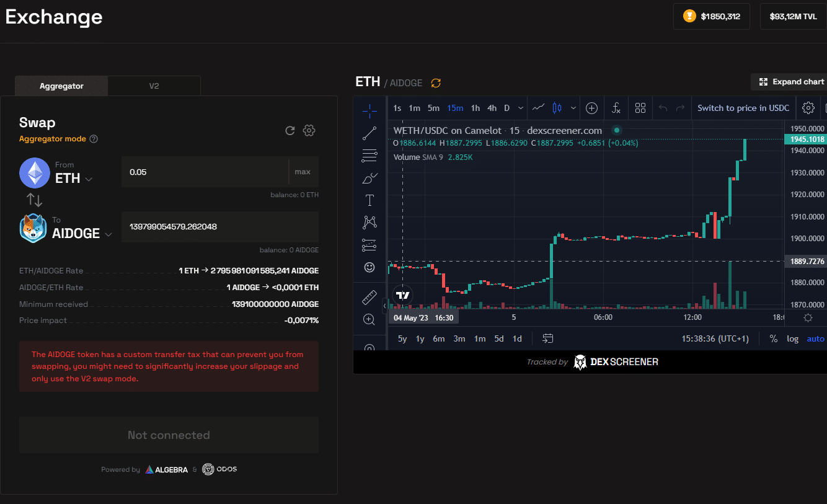Viewport: 827px width, 504px height.
Task: Toggle auto scale on chart
Action: click(815, 338)
